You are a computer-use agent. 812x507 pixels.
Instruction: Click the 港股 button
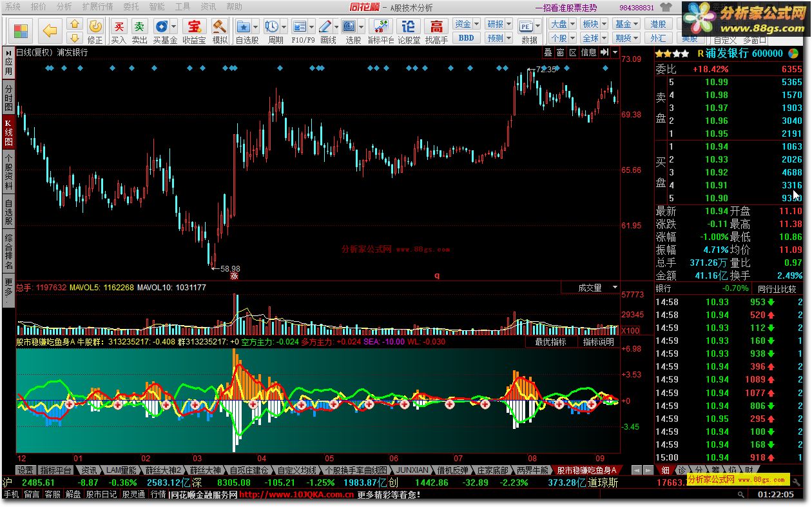pos(658,24)
